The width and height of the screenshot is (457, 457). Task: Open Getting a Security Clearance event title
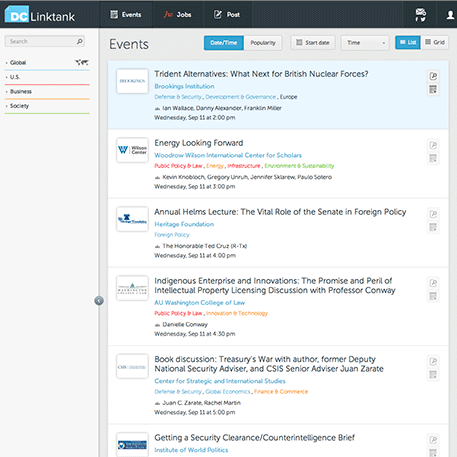click(254, 438)
